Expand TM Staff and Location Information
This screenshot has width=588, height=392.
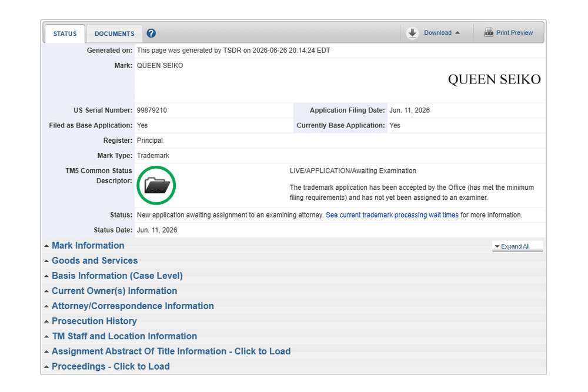tap(125, 336)
